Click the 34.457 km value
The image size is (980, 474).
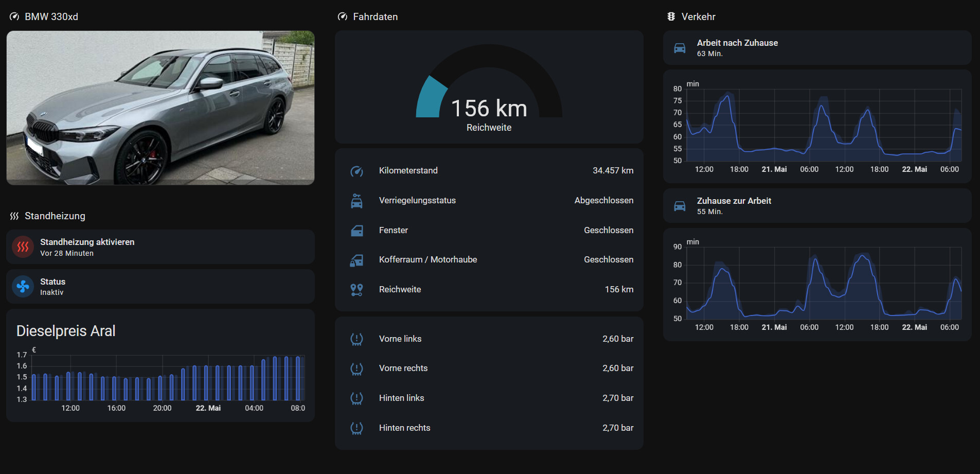[x=613, y=171]
